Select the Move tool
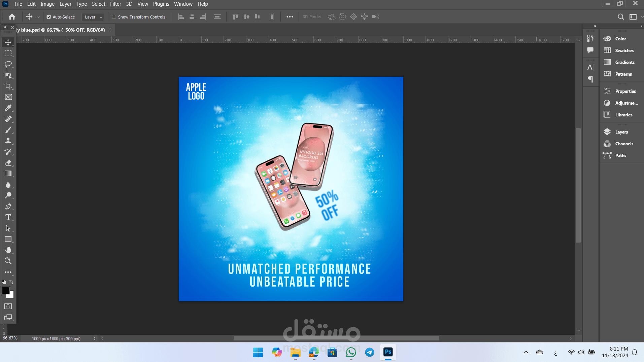This screenshot has height=362, width=644. tap(8, 42)
